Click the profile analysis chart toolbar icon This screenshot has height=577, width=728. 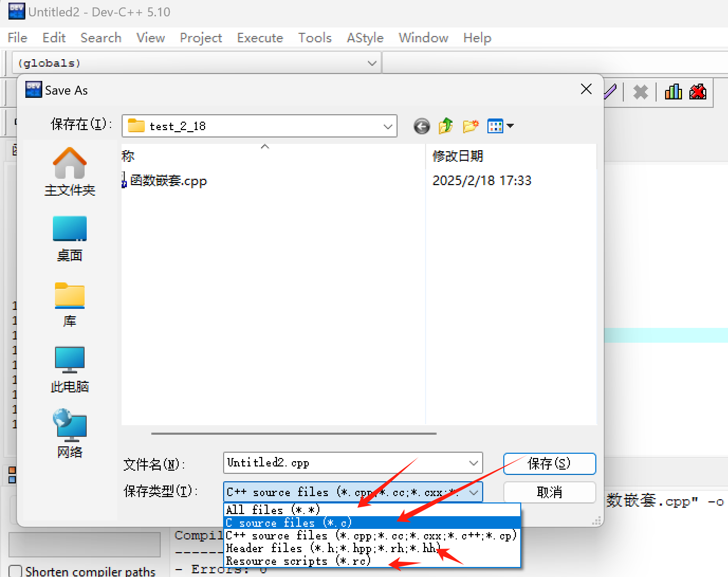click(x=673, y=92)
